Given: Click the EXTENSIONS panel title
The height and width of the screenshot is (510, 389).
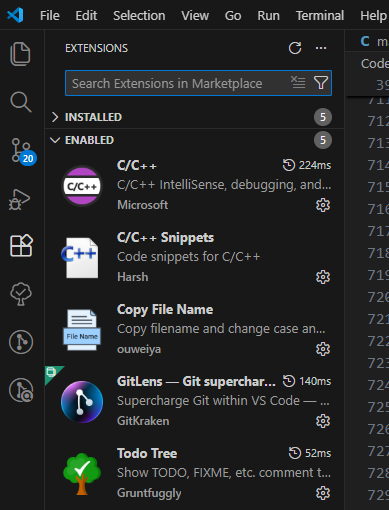Looking at the screenshot, I should click(x=96, y=48).
